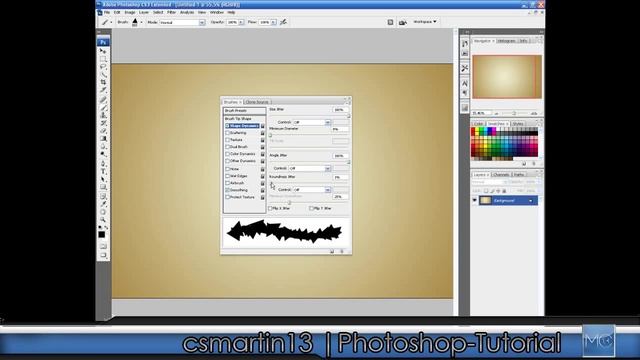Select the Type tool
Image resolution: width=640 pixels, height=360 pixels.
(x=103, y=172)
